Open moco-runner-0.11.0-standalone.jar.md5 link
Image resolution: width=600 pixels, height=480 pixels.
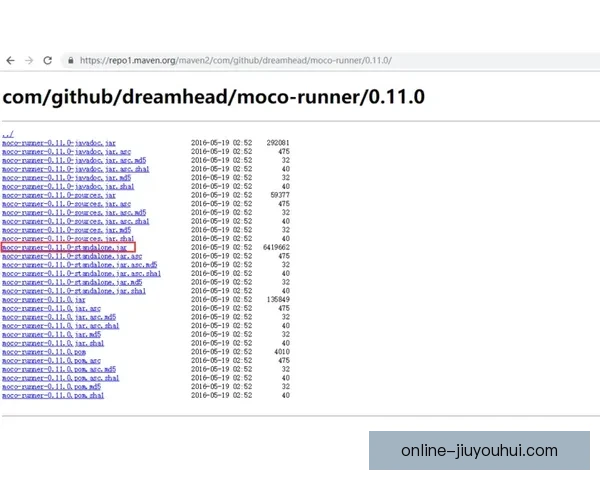[72, 282]
